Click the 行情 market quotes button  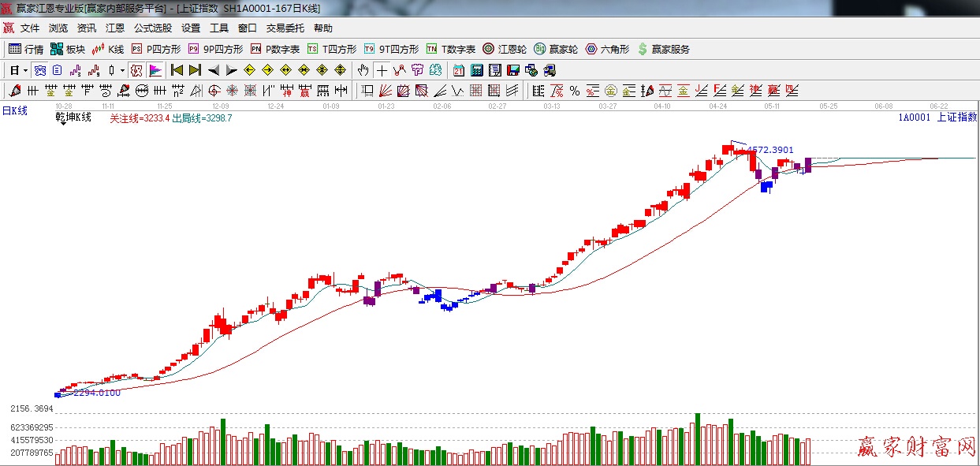pyautogui.click(x=26, y=49)
